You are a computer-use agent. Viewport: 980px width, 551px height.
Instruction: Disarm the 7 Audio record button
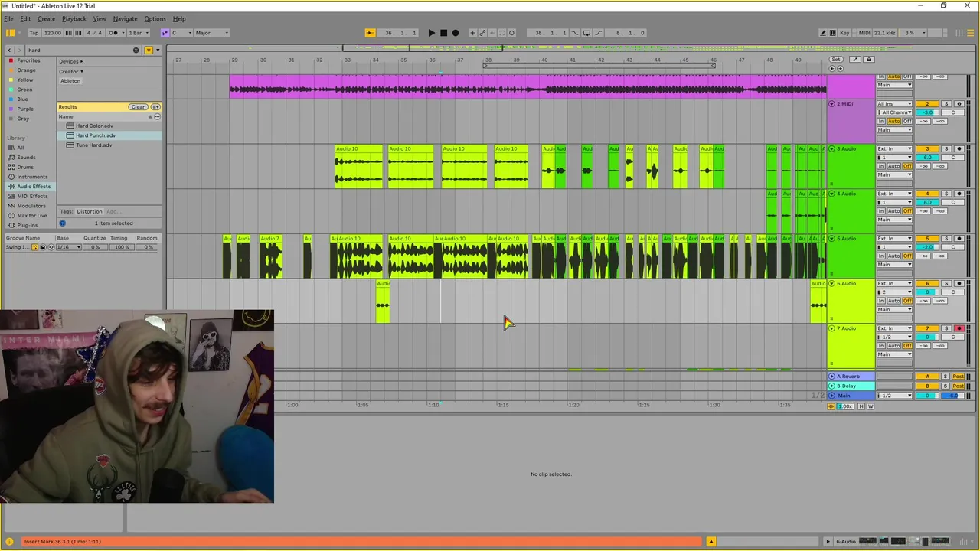click(959, 328)
